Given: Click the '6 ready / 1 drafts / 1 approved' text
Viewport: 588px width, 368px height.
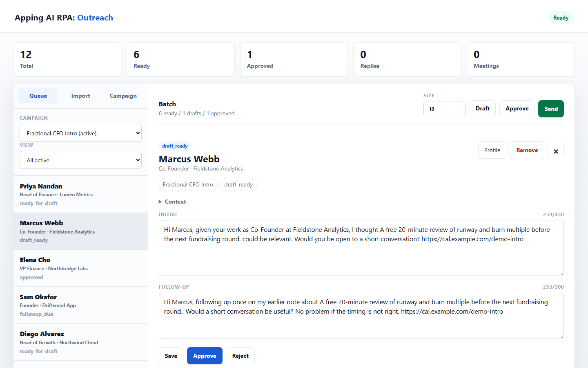Looking at the screenshot, I should (x=196, y=113).
